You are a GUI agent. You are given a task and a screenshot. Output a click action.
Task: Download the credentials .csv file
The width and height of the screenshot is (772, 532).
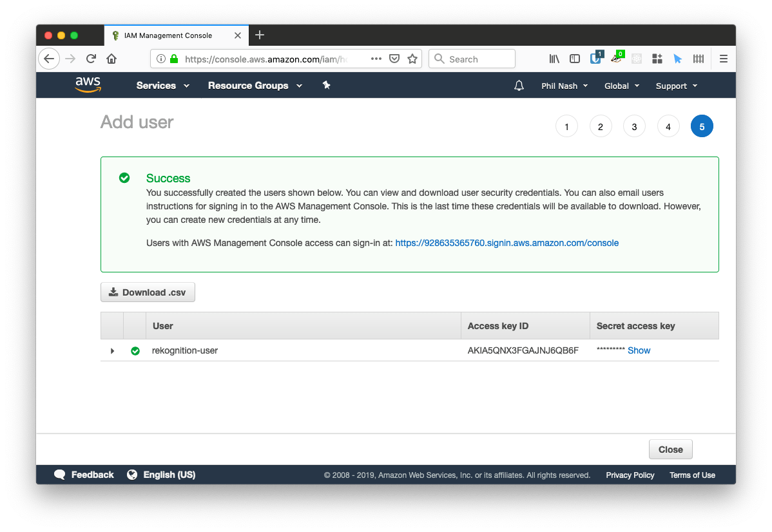(x=148, y=292)
